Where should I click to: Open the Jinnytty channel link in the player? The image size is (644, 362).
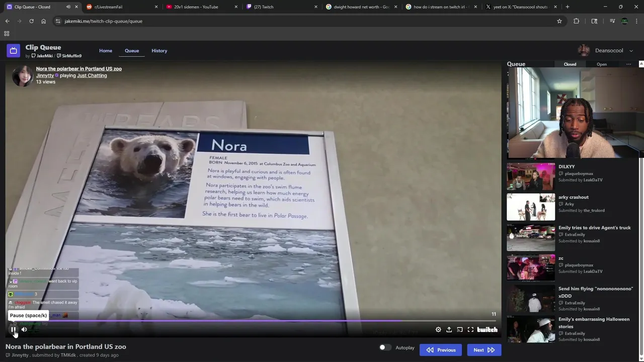45,75
